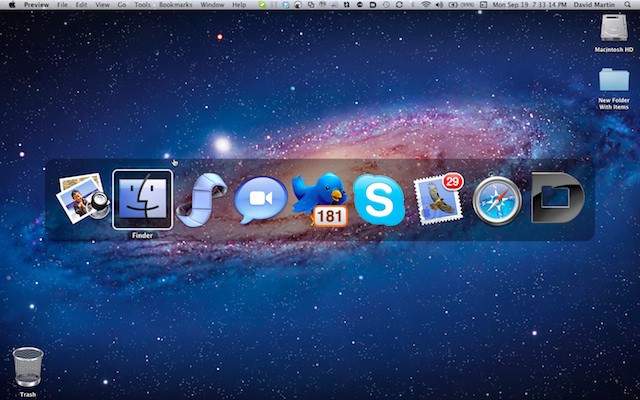Open Spotlight search magnifier
The width and height of the screenshot is (640, 400).
[x=627, y=5]
